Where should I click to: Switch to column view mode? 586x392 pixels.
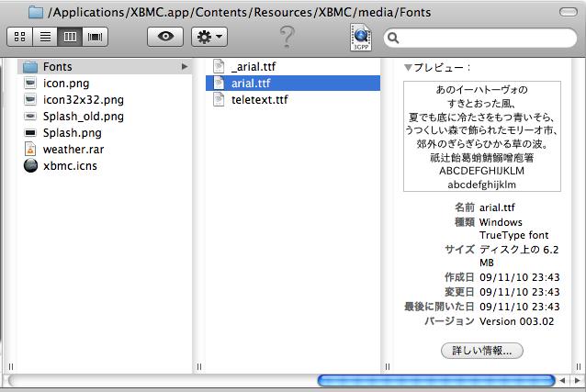tap(70, 38)
